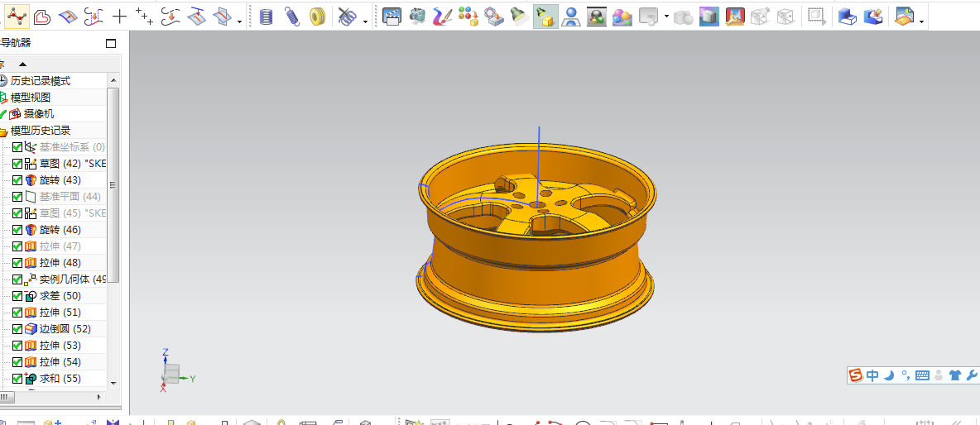Screen dimensions: 980x425
Task: Click the greyed-out monitor render icon
Action: (x=650, y=17)
